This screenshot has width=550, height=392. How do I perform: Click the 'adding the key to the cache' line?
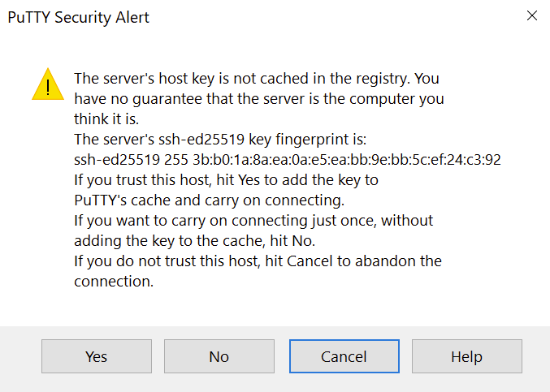[194, 241]
